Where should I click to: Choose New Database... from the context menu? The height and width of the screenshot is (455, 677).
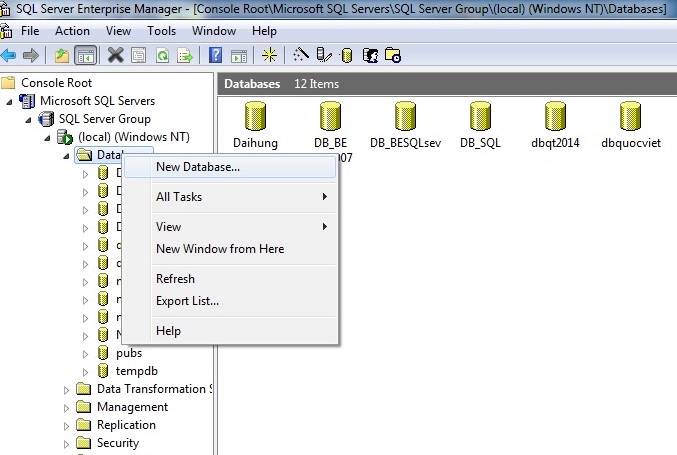coord(230,167)
